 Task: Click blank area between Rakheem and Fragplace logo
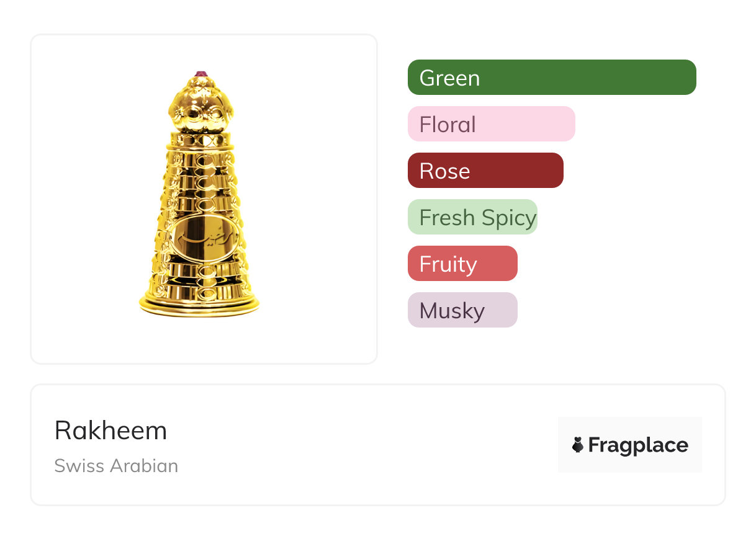coord(366,445)
